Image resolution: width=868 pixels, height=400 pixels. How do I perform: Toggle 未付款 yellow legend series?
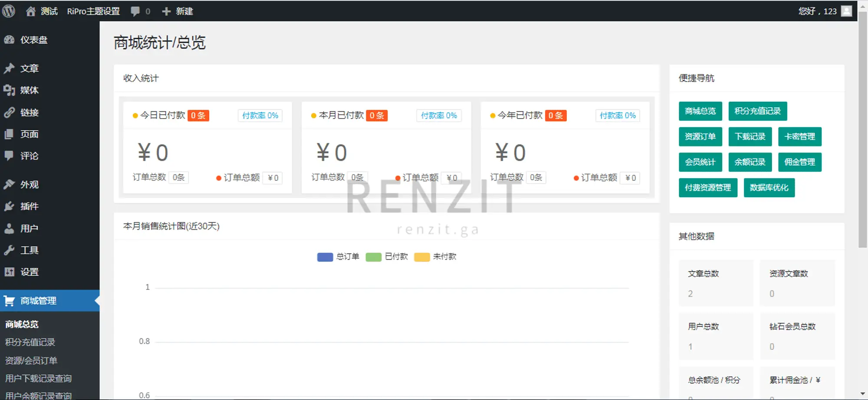point(435,257)
